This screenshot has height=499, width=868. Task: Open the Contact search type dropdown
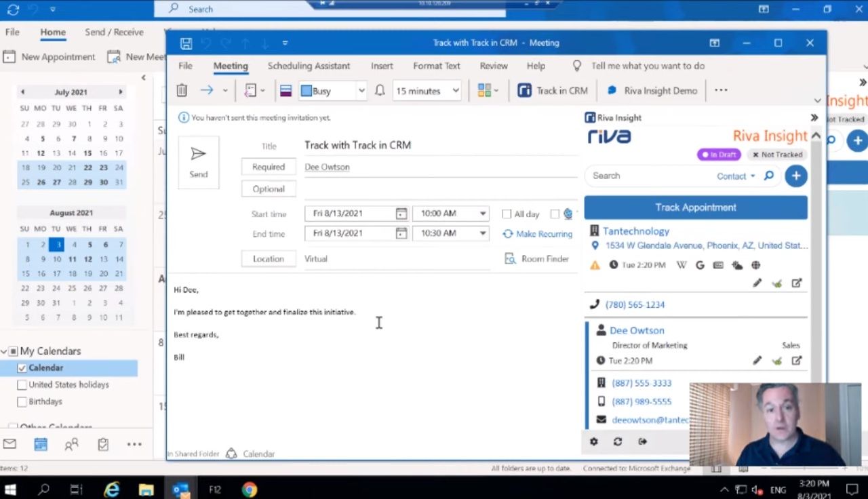click(736, 176)
